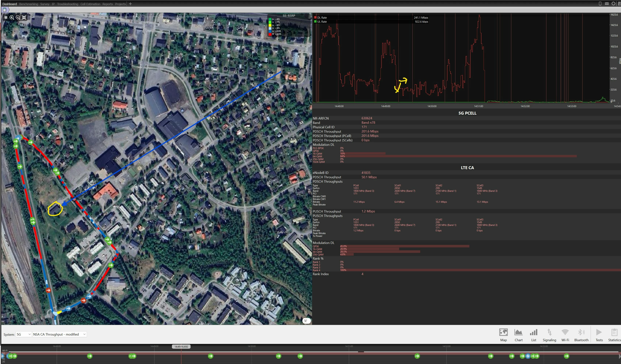621x364 pixels.
Task: Switch to the Cell Estimation tab
Action: point(90,4)
